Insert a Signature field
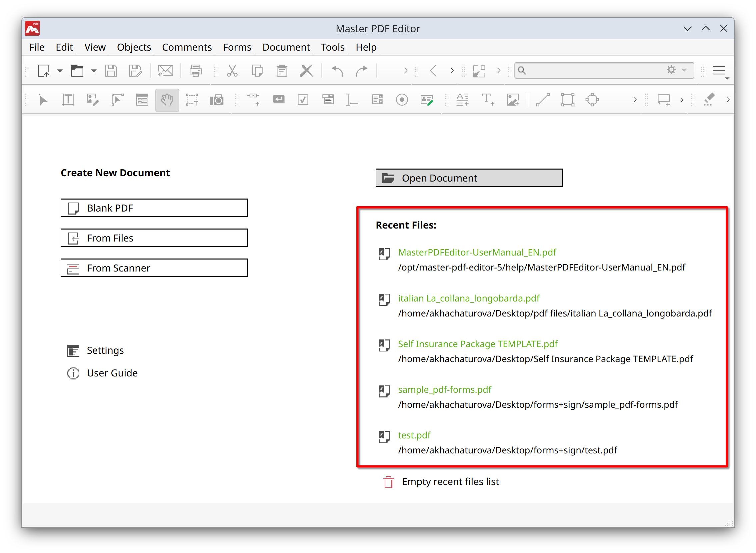The height and width of the screenshot is (553, 756). (427, 100)
